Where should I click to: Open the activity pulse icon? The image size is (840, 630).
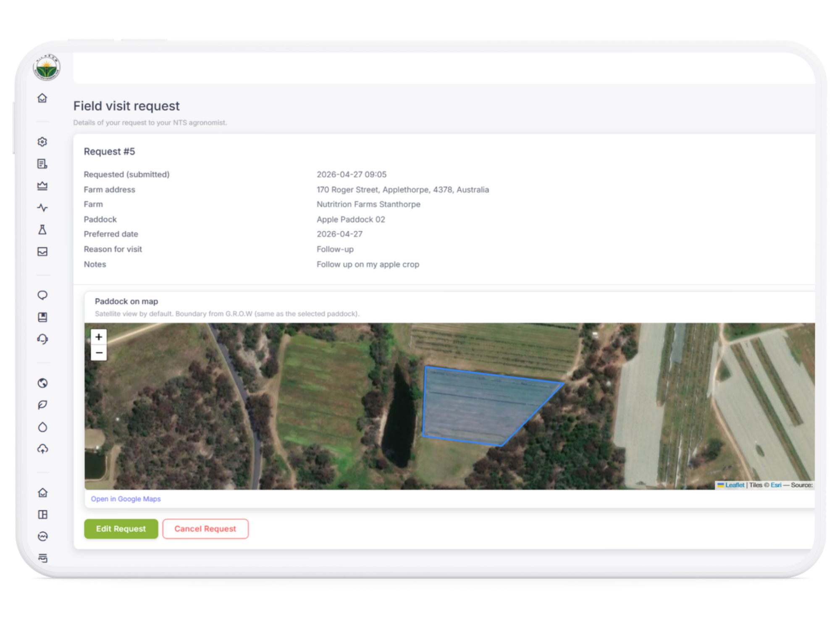coord(42,207)
